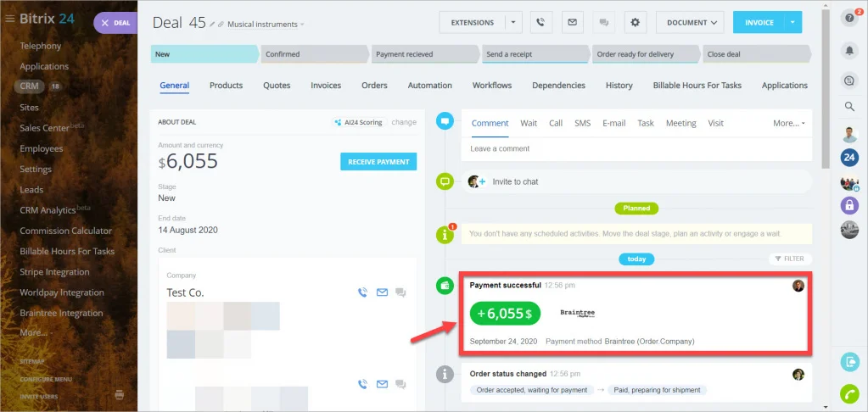Set deal stage to Close deal
The height and width of the screenshot is (412, 868).
[x=757, y=54]
